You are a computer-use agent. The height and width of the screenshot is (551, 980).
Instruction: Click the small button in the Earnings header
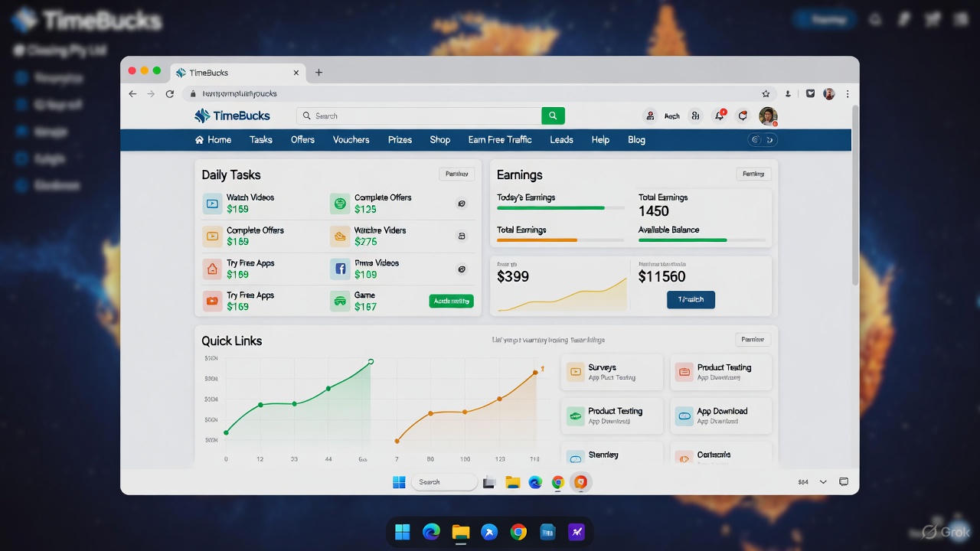pos(753,174)
